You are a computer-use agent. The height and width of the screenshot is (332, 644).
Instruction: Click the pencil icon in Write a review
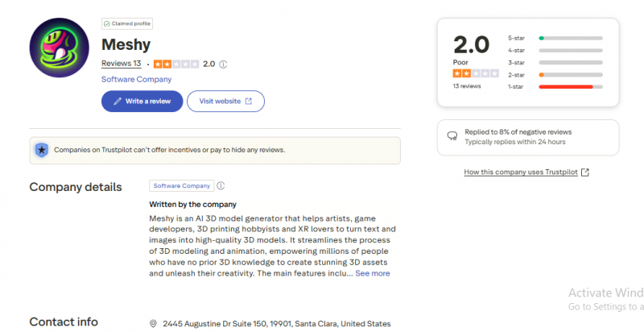118,101
